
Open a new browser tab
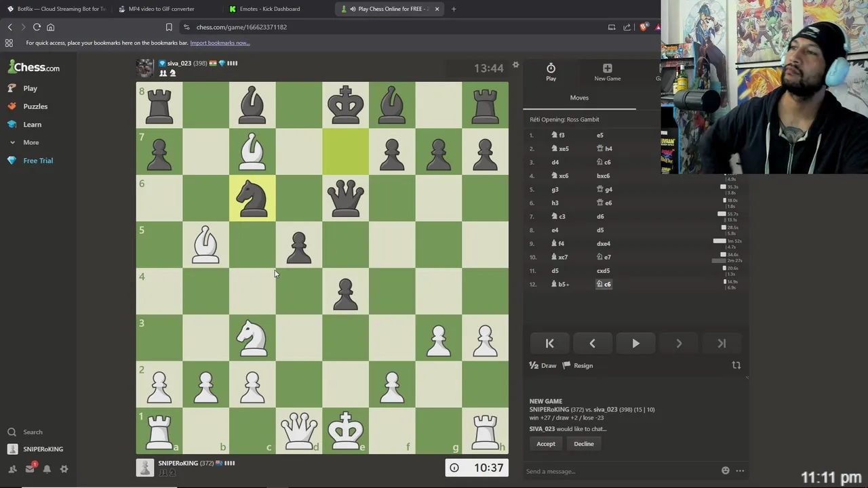[454, 9]
